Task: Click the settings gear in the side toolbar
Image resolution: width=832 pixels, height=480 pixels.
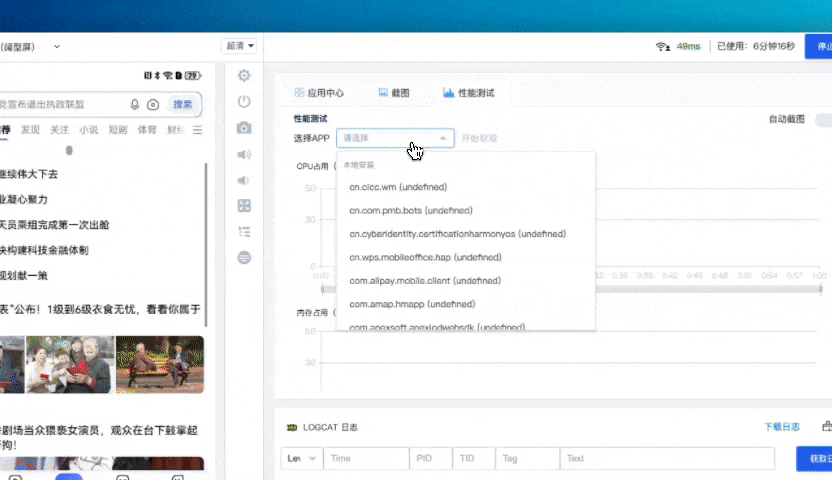Action: tap(244, 76)
